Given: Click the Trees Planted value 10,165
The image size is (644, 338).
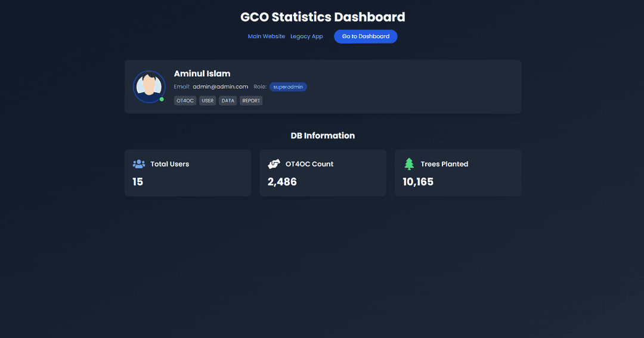Looking at the screenshot, I should tap(418, 182).
